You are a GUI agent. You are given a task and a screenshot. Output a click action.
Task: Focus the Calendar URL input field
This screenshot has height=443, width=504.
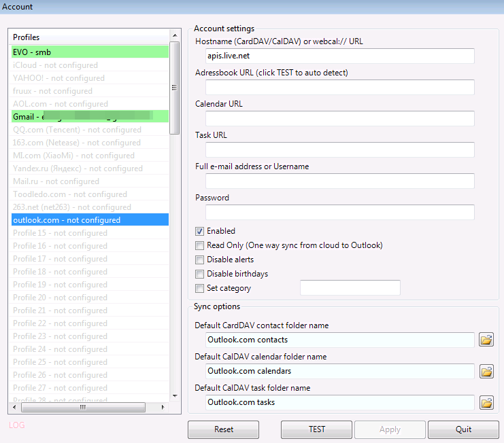click(x=340, y=118)
